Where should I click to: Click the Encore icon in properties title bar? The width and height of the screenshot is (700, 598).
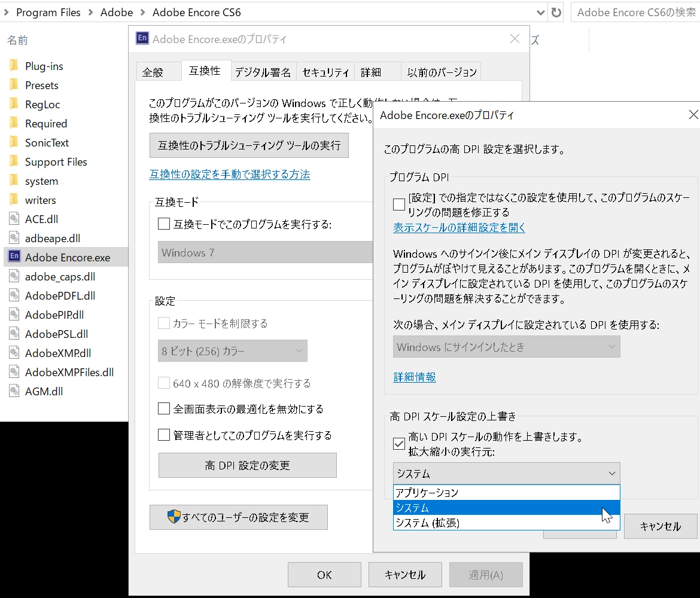(x=142, y=38)
